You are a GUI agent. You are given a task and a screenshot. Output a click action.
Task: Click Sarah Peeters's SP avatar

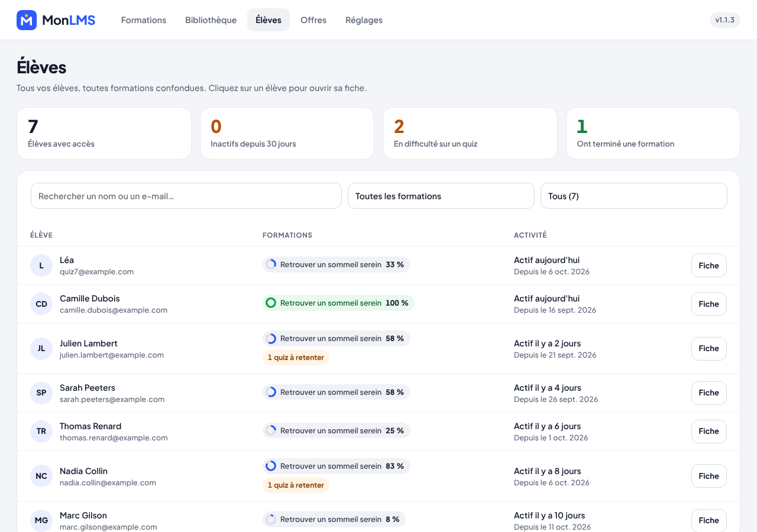point(41,392)
